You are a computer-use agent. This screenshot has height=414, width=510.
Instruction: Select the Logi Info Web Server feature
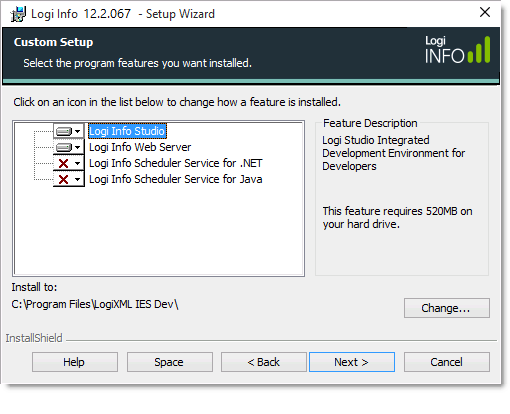pyautogui.click(x=140, y=147)
